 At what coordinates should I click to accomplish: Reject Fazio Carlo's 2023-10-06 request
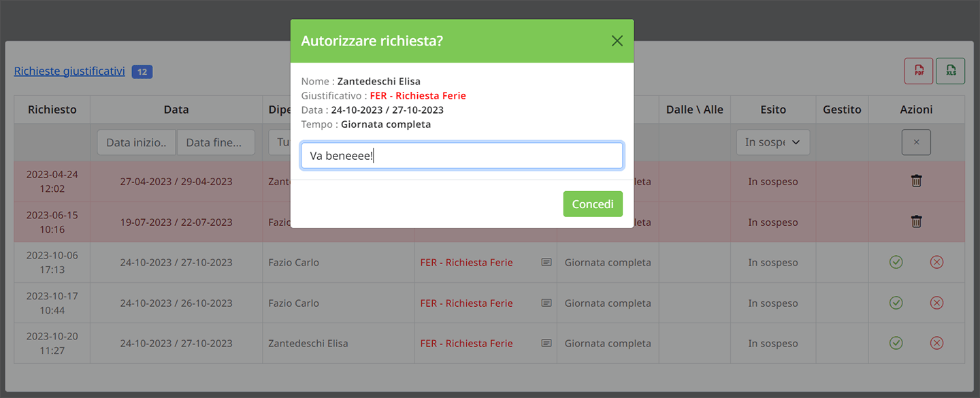click(936, 262)
